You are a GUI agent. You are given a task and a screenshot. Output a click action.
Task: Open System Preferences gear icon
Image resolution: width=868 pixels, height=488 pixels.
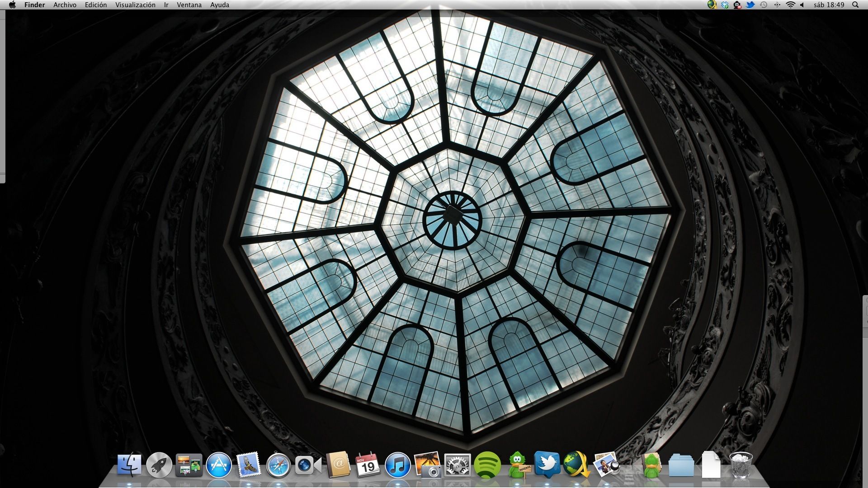point(457,465)
